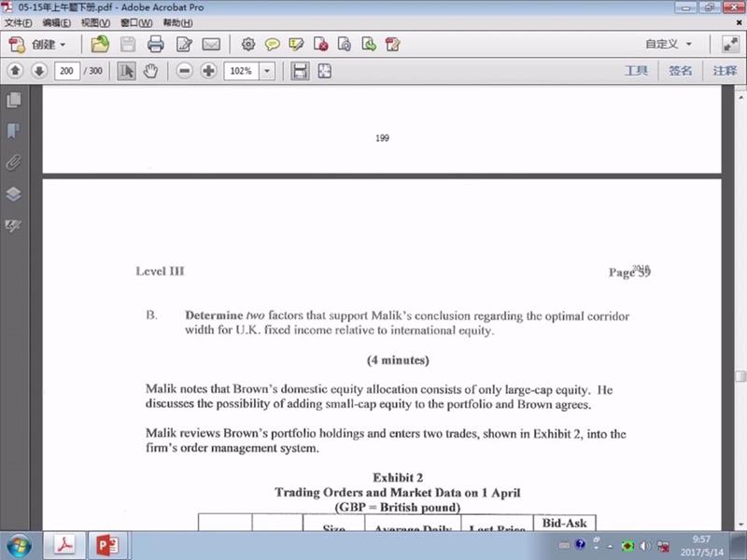Show attachments paperclip panel
The width and height of the screenshot is (747, 560).
tap(14, 162)
